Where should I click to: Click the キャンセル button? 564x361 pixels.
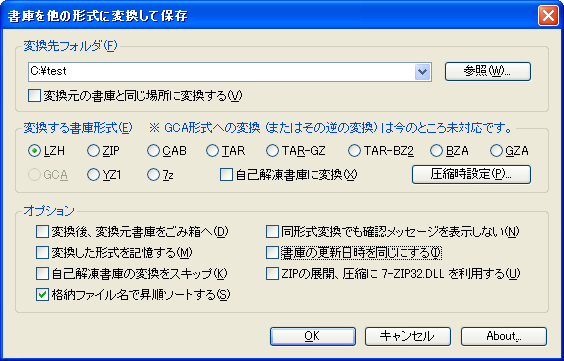[408, 336]
